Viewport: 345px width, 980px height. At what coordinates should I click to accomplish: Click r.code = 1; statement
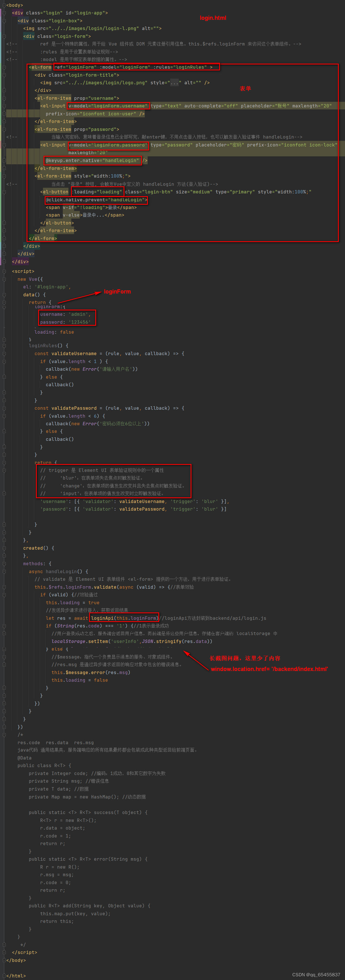55,836
